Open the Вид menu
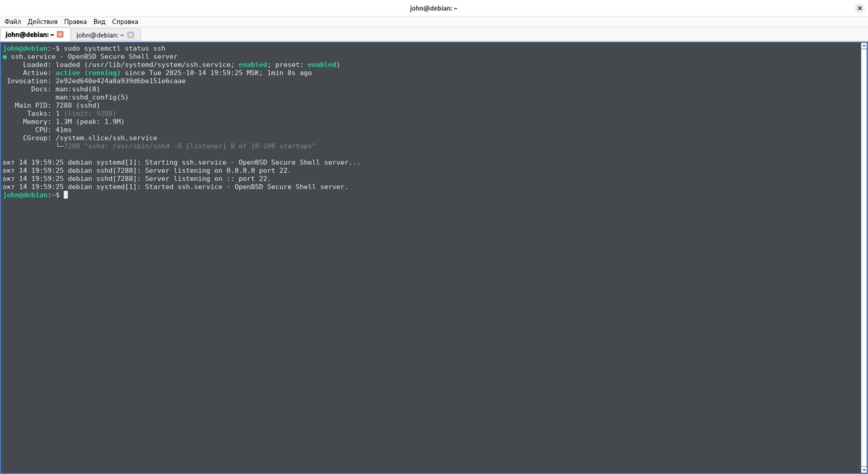The height and width of the screenshot is (474, 868). point(99,22)
